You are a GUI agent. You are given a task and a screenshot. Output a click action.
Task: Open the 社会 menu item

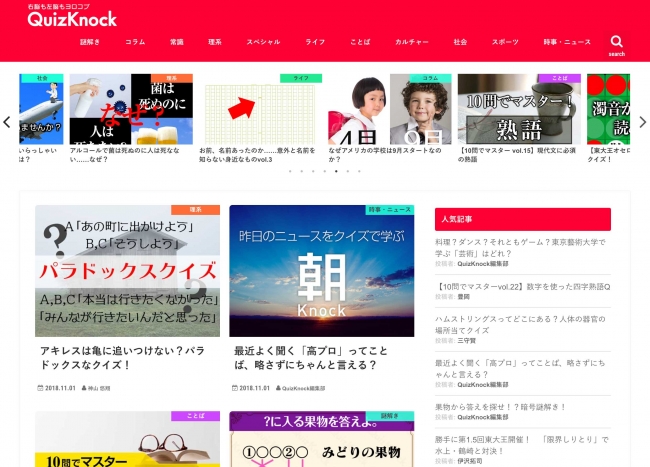pos(460,42)
